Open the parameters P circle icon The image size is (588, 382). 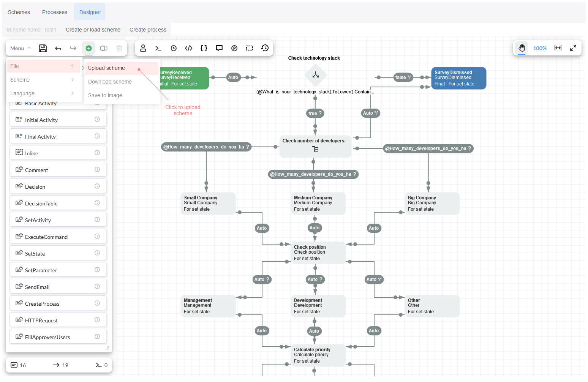pos(234,48)
